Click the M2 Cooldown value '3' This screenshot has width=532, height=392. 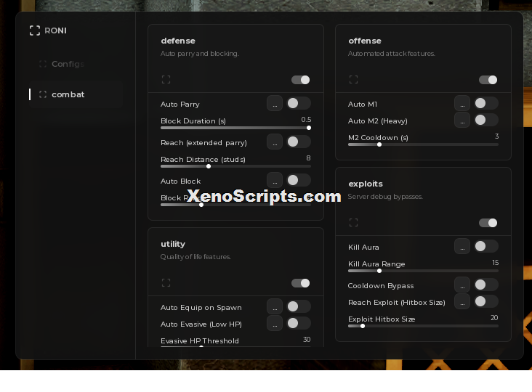click(496, 136)
